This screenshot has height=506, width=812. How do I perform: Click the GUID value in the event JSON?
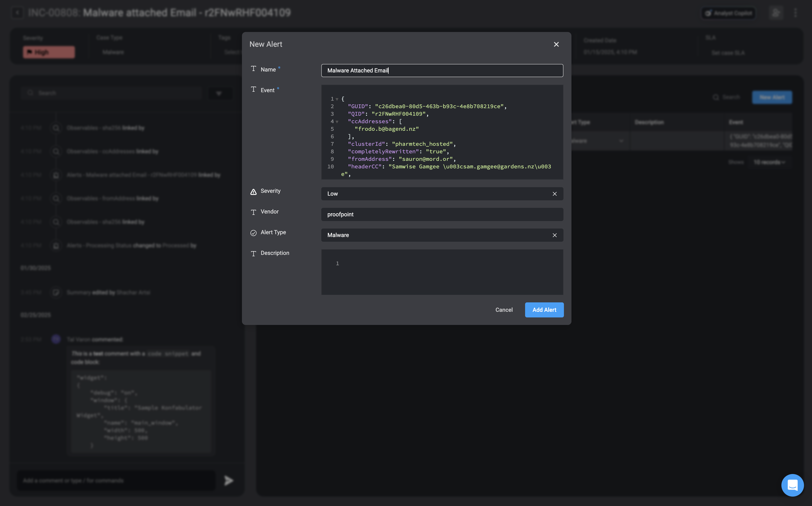(439, 107)
